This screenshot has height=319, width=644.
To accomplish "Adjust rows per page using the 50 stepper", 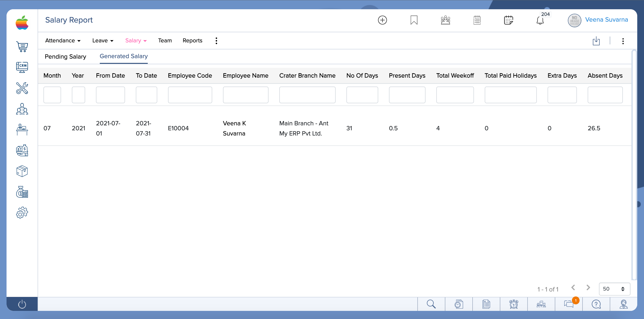I will point(623,289).
